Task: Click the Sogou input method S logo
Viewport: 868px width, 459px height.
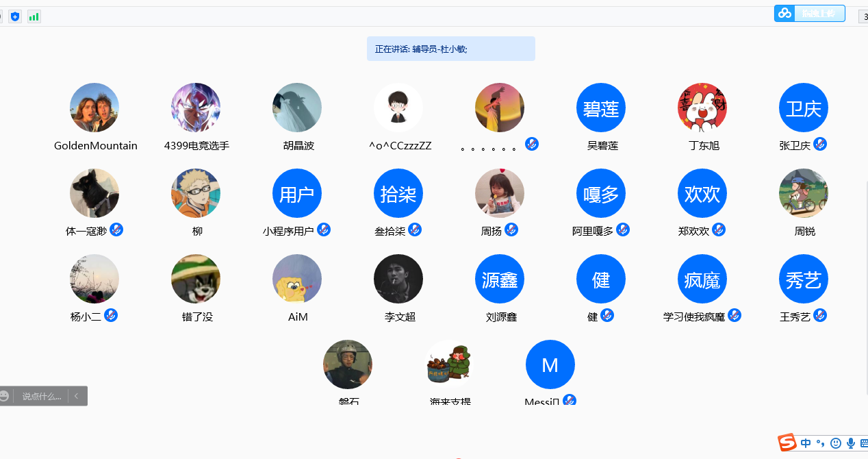Action: 787,443
